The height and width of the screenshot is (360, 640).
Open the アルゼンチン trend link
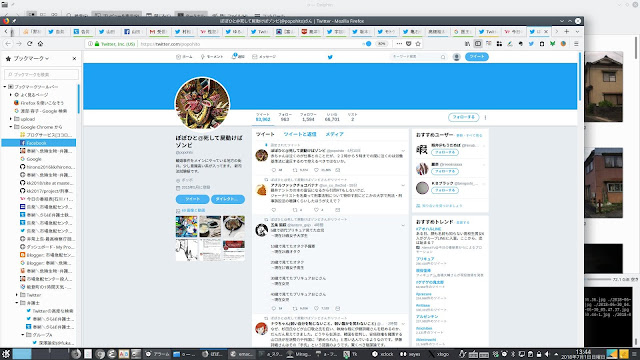point(427,317)
